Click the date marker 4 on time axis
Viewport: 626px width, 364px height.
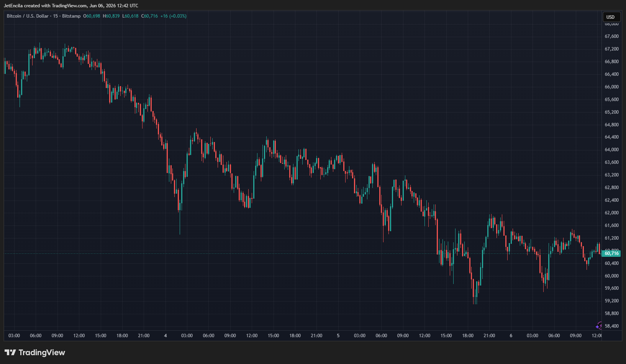click(x=166, y=336)
